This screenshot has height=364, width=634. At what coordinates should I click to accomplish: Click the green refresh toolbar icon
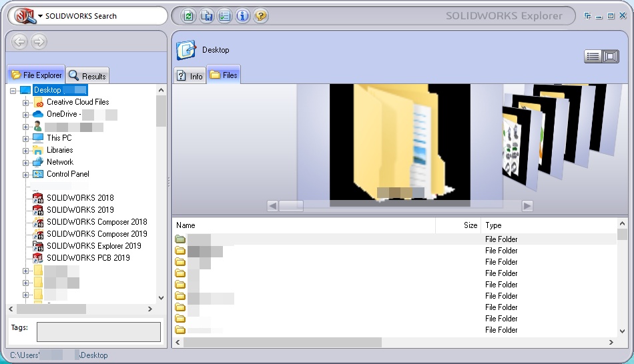pyautogui.click(x=188, y=16)
